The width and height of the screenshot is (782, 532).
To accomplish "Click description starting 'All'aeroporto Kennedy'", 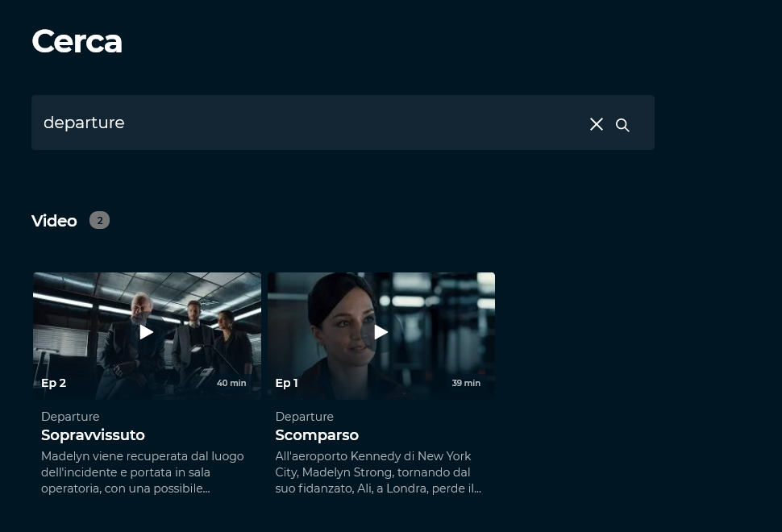I will (x=378, y=472).
